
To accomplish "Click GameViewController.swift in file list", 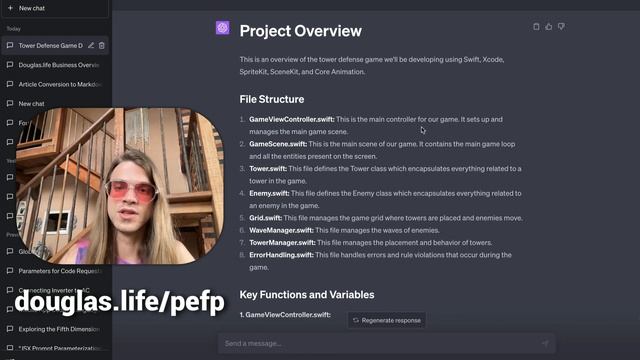I will click(291, 120).
